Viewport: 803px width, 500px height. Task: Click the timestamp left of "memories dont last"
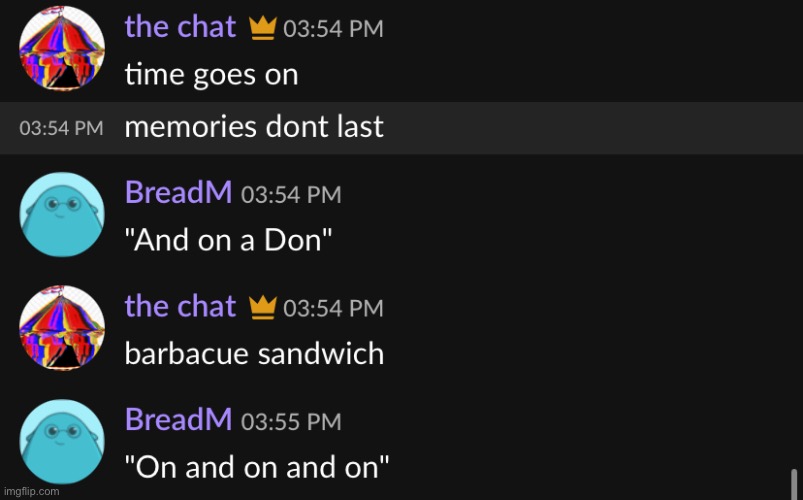click(x=61, y=129)
